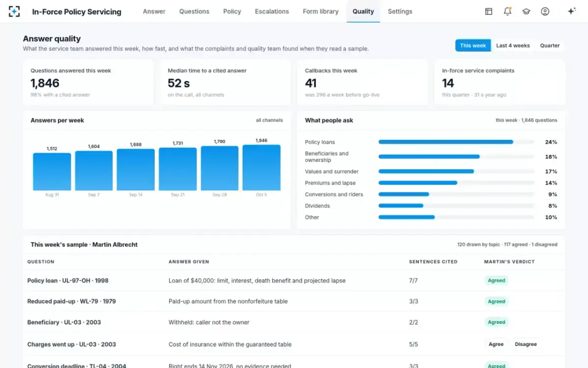
Task: Open the In-force service complaints card
Action: 500,82
